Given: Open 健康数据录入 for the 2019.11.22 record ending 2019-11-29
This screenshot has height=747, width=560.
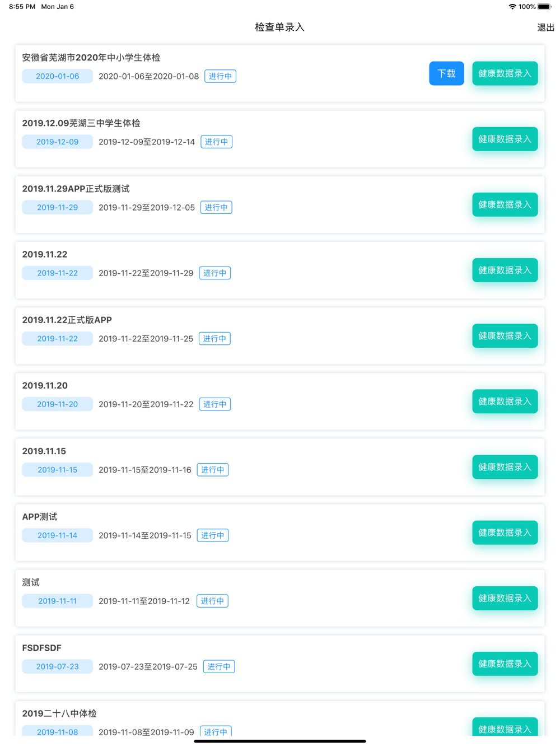Looking at the screenshot, I should pos(505,270).
